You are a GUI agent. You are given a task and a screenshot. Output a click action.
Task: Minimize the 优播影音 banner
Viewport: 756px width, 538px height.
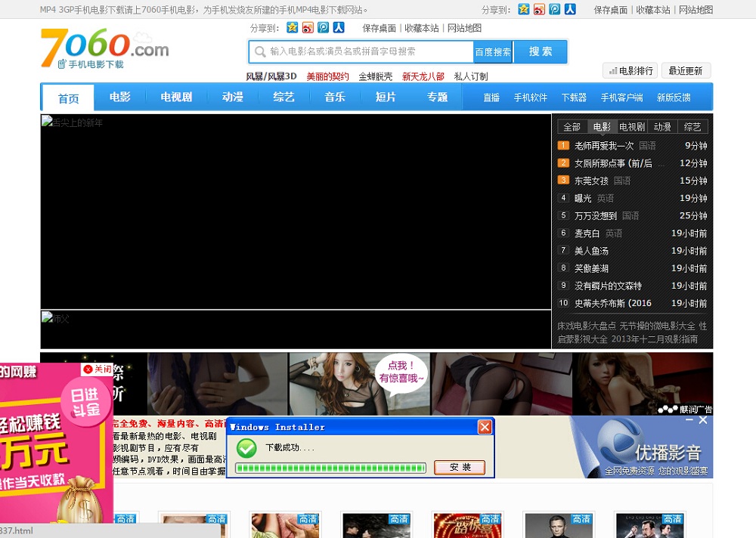coord(689,420)
